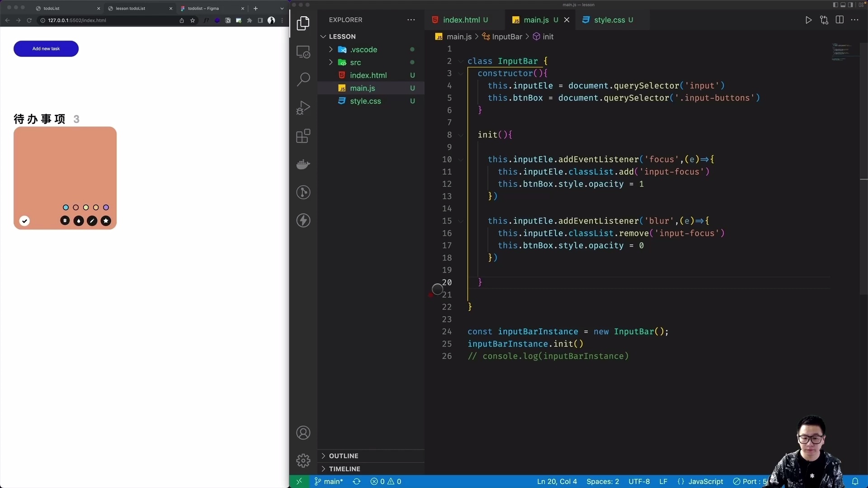Select the pencil edit icon on the task
Viewport: 868px width, 488px height.
coord(92,221)
